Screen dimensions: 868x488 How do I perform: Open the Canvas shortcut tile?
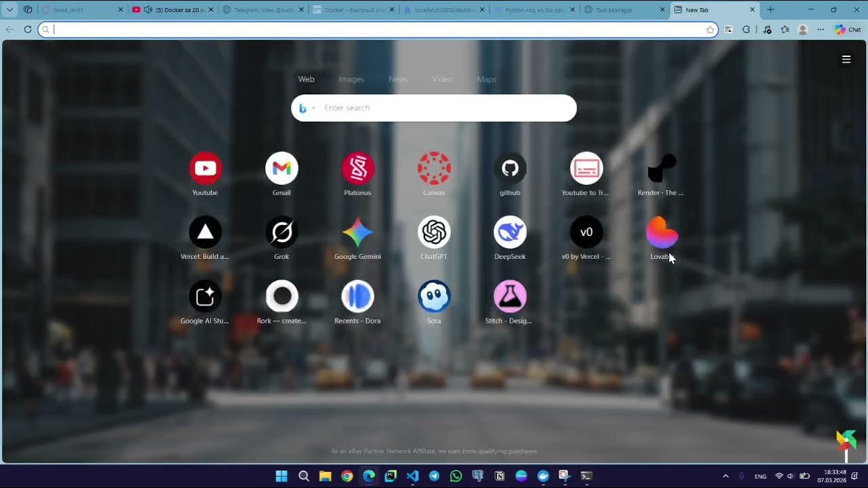434,168
